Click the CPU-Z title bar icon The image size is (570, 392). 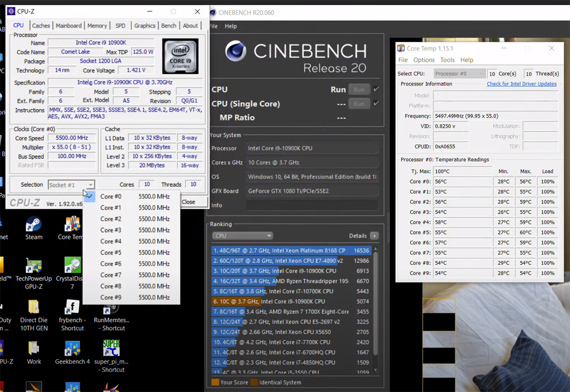[x=10, y=11]
